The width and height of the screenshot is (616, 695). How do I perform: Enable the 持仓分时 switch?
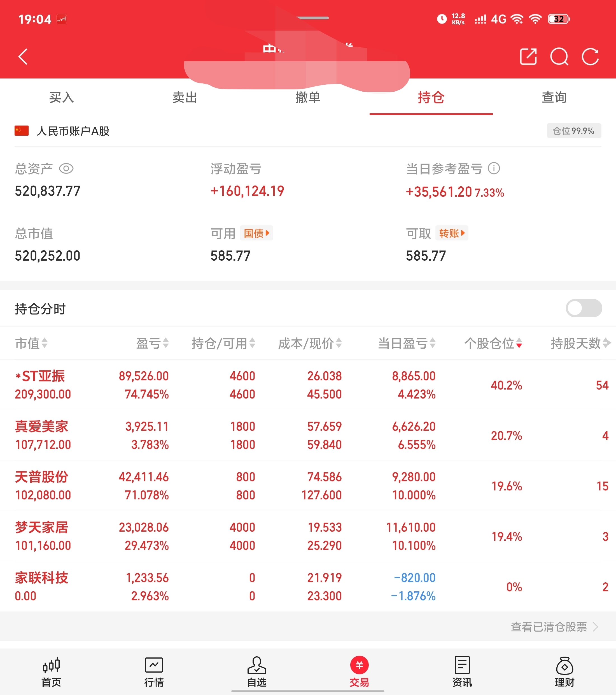pos(584,308)
